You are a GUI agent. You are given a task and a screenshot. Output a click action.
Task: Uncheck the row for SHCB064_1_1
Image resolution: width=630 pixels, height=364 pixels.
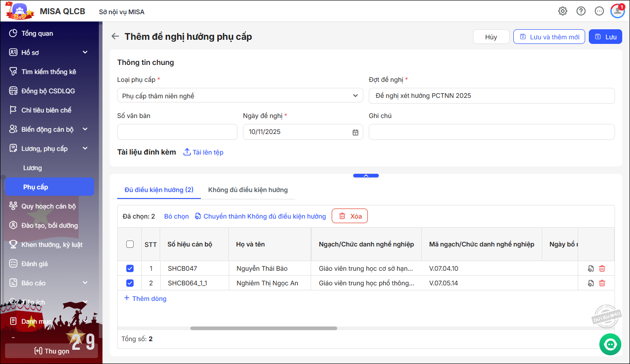pyautogui.click(x=130, y=283)
